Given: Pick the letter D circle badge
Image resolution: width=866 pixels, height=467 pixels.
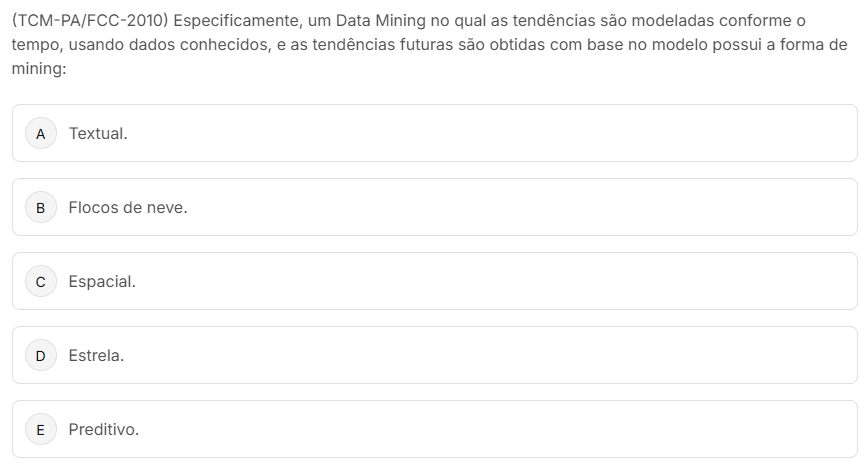Looking at the screenshot, I should pos(40,355).
